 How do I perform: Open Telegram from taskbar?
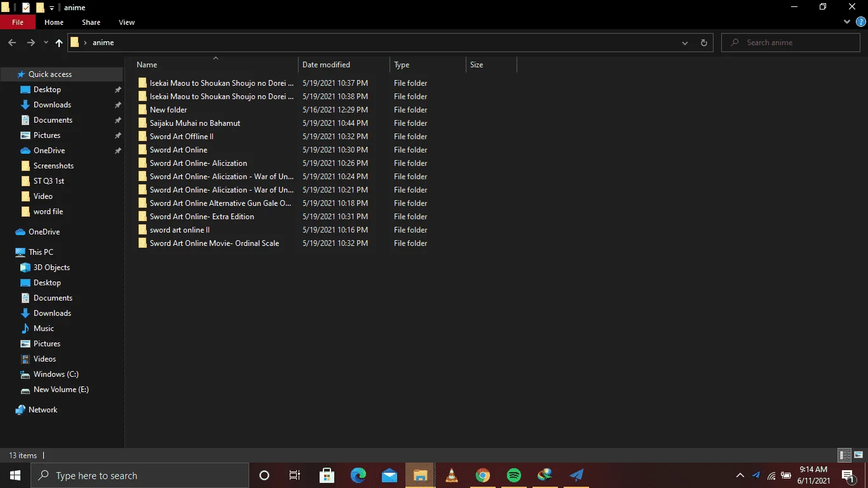point(576,475)
